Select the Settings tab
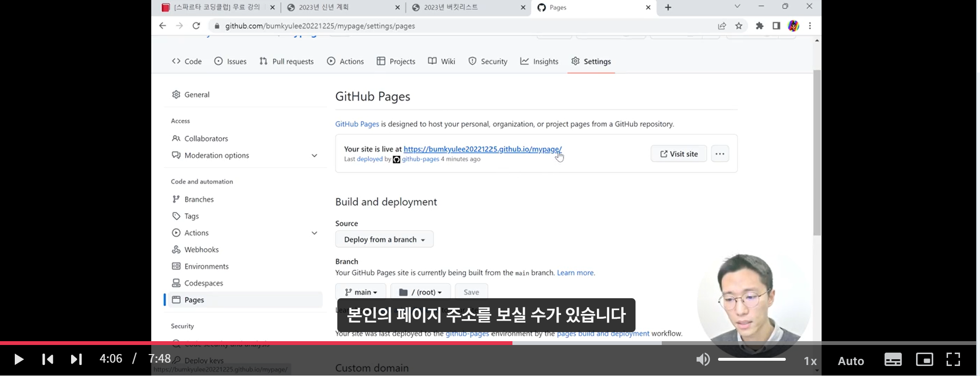Screen dimensions: 980x376 [x=591, y=61]
